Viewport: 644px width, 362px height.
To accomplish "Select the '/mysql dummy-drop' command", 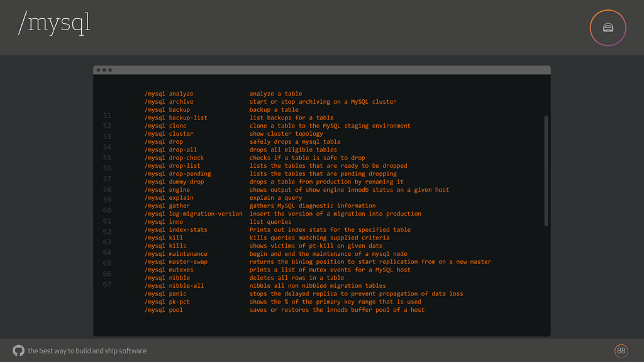I will click(174, 182).
